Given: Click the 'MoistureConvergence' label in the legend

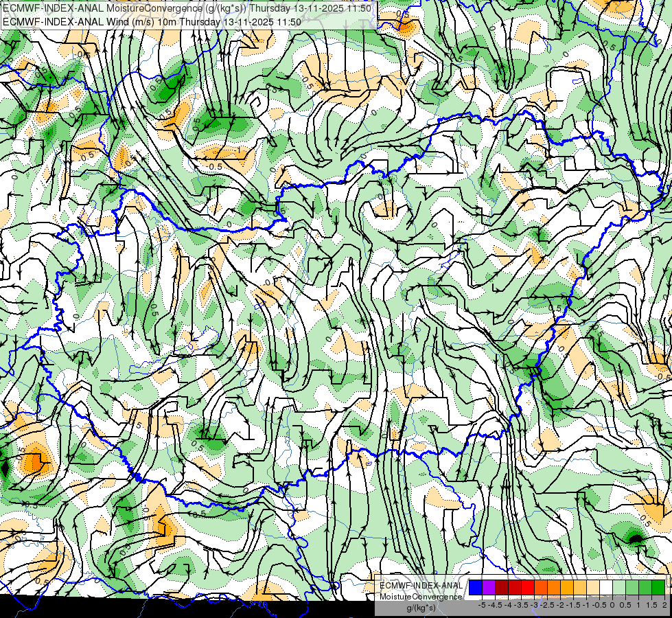Looking at the screenshot, I should (421, 597).
